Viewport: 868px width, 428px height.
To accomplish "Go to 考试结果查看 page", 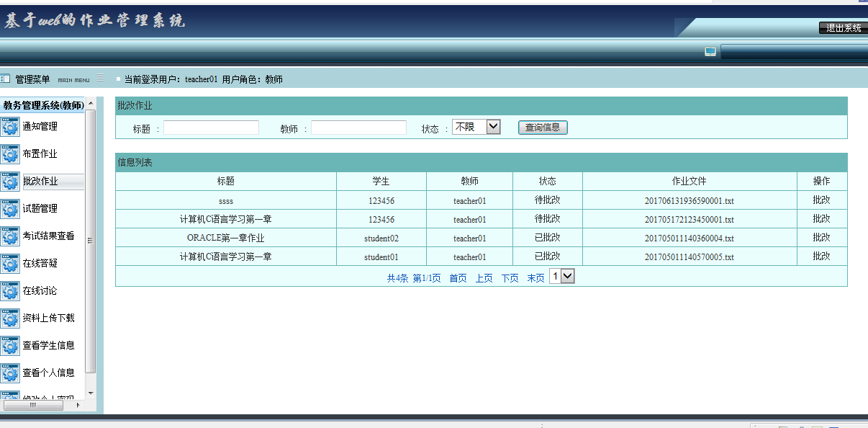I will [x=48, y=236].
